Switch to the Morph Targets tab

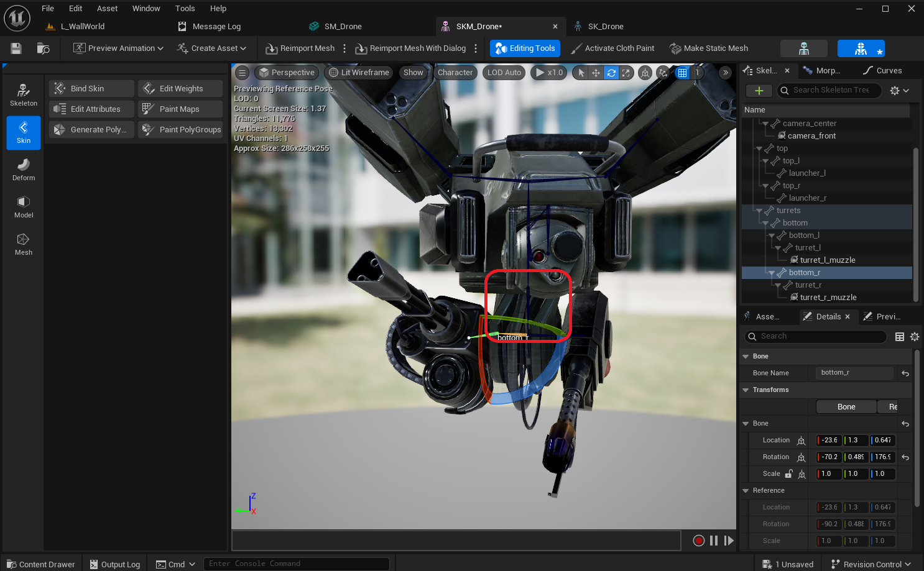click(821, 71)
